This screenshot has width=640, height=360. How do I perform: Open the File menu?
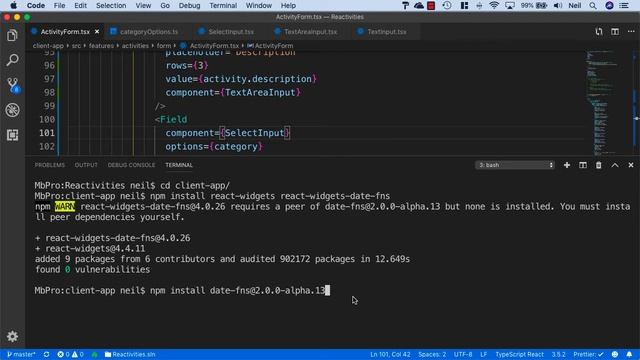click(x=59, y=5)
